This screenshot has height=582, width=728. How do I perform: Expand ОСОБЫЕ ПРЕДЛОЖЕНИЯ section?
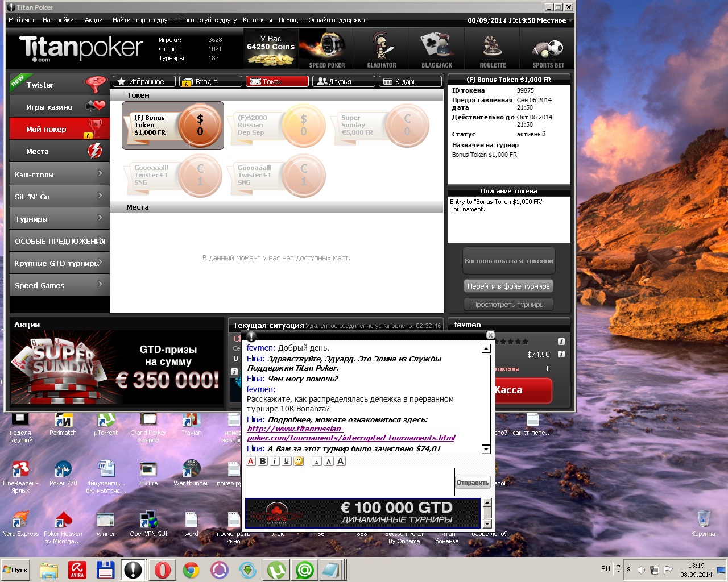[x=59, y=241]
